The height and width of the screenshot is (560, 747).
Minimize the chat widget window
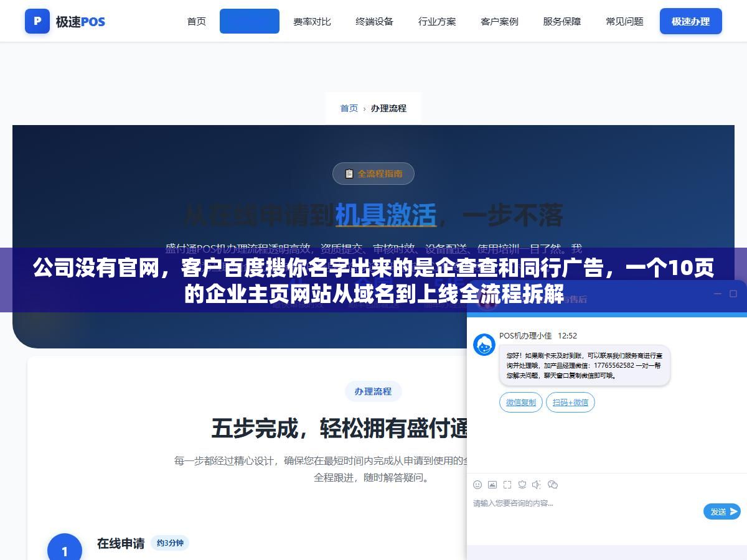pos(716,294)
